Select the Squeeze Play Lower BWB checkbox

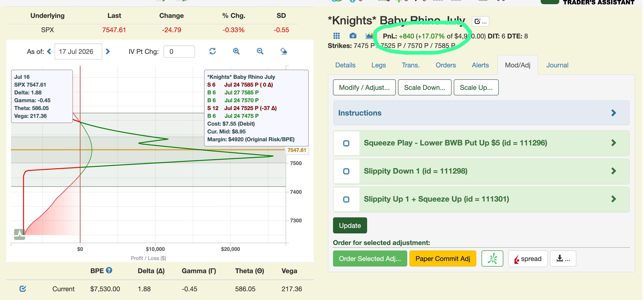346,143
